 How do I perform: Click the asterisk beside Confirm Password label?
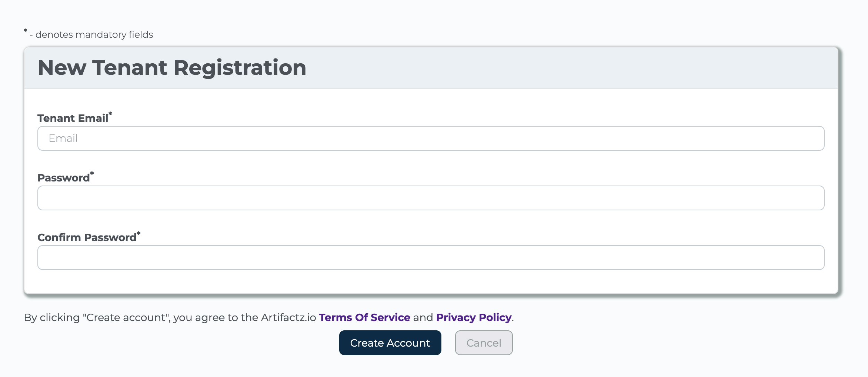click(139, 233)
